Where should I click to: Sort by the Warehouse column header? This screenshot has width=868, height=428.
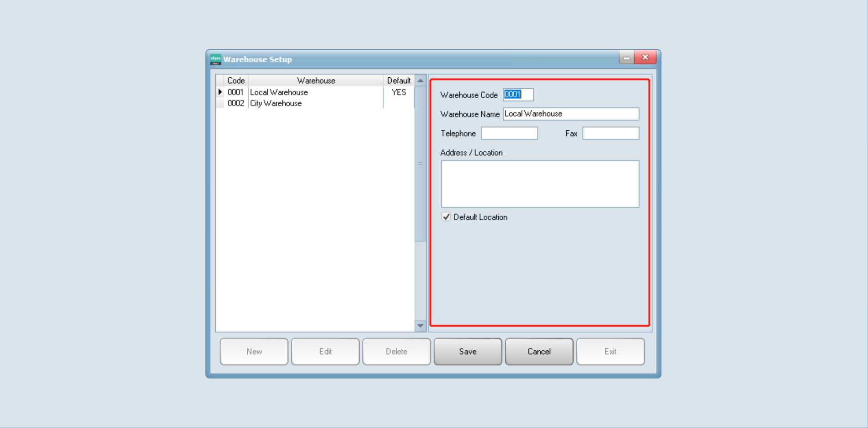pyautogui.click(x=316, y=80)
